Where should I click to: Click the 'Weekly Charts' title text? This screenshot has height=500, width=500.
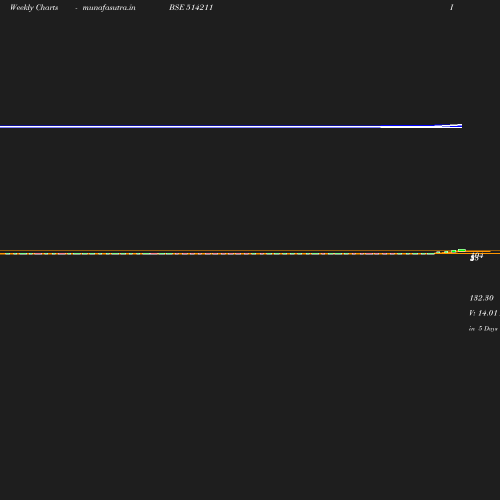click(34, 7)
